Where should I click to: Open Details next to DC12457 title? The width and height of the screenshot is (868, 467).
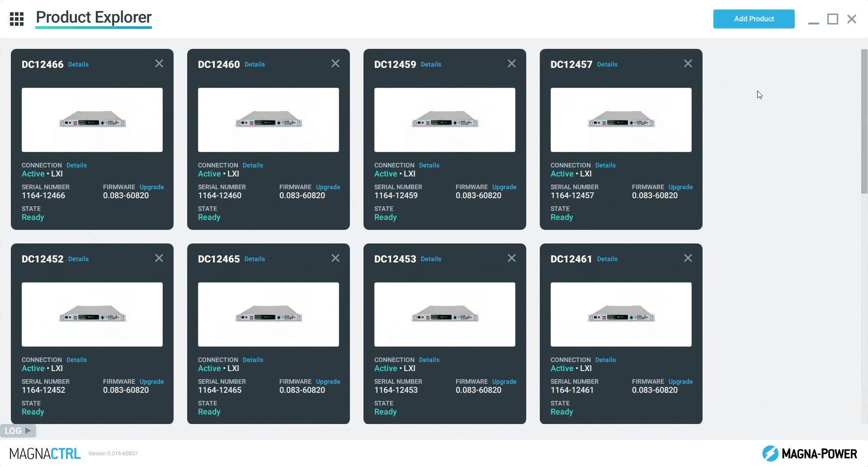(607, 65)
